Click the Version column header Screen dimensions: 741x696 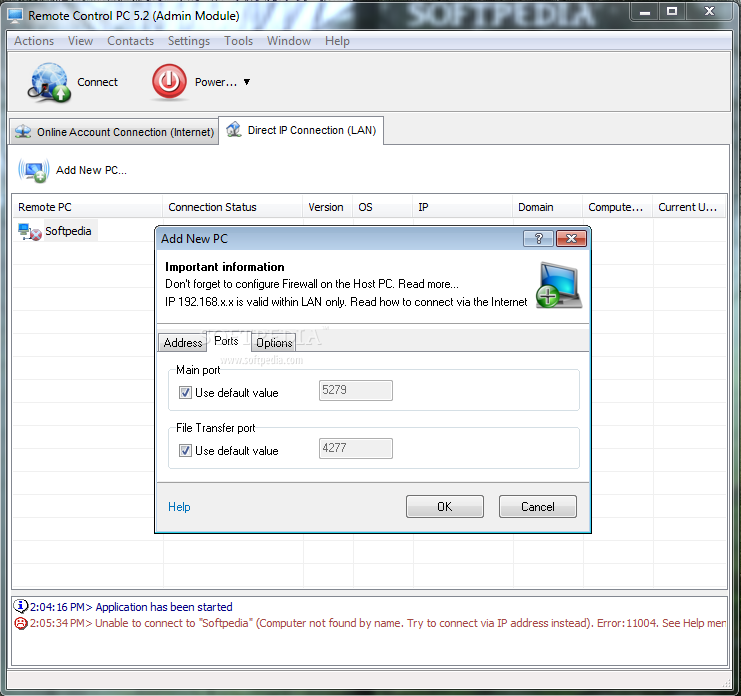(x=327, y=207)
